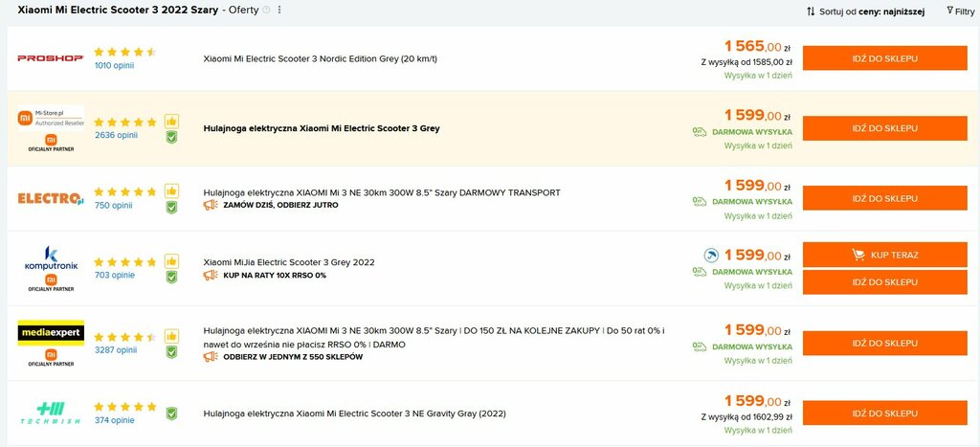
Task: Open Xiaomi MiJia Electric Scooter 3 Grey 2022
Action: (x=289, y=262)
